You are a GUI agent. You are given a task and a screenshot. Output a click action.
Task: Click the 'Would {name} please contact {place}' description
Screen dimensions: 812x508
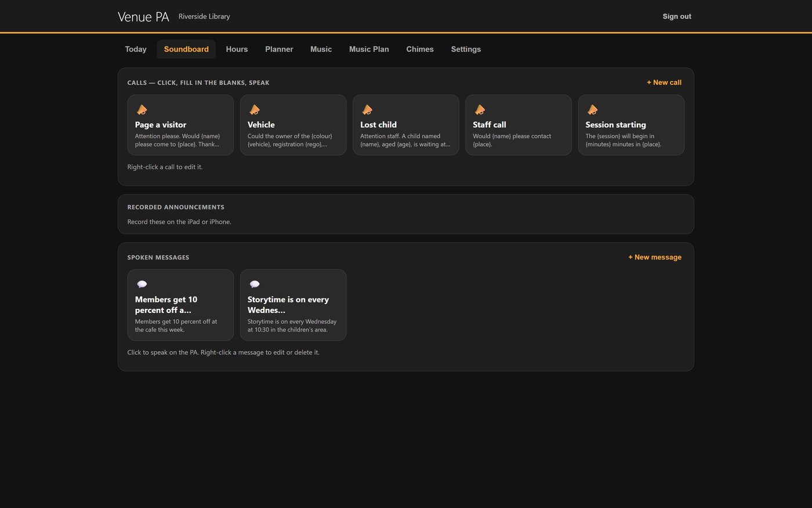[512, 140]
